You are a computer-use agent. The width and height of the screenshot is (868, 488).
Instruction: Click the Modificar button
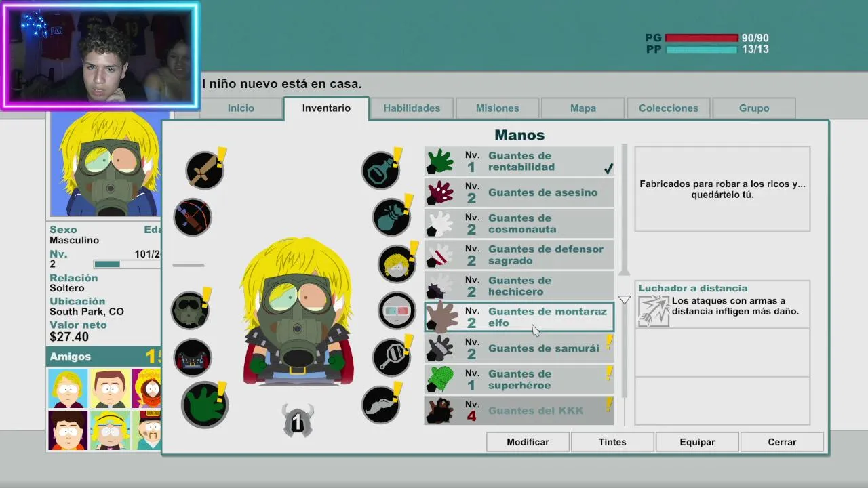pos(528,442)
